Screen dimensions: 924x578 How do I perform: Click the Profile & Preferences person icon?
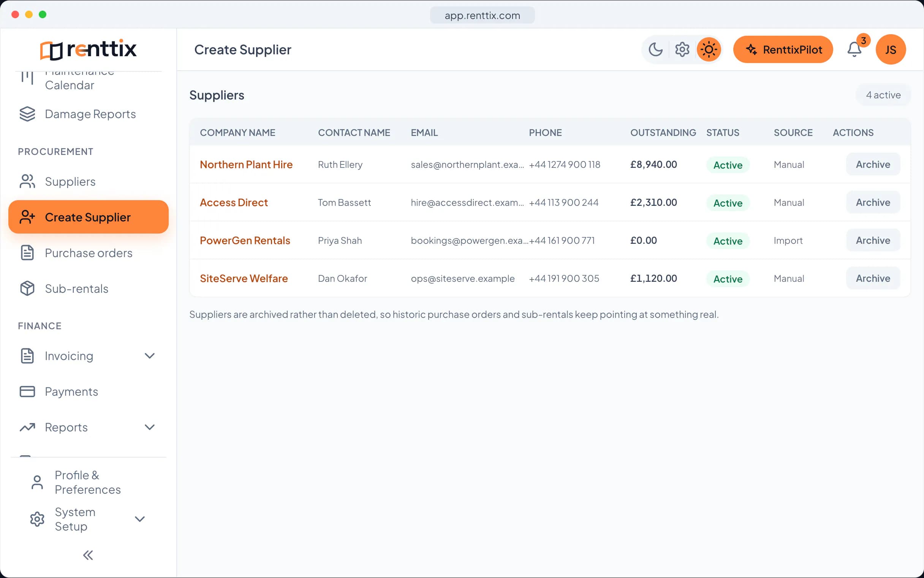click(x=37, y=482)
